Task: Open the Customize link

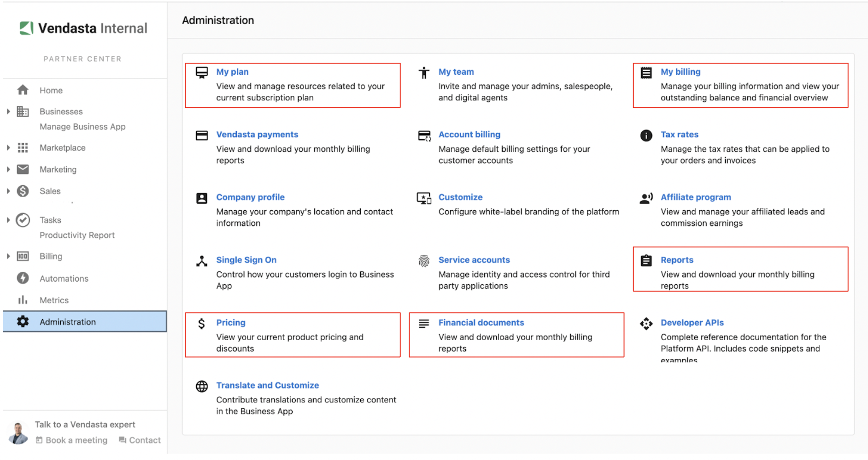Action: pos(460,197)
